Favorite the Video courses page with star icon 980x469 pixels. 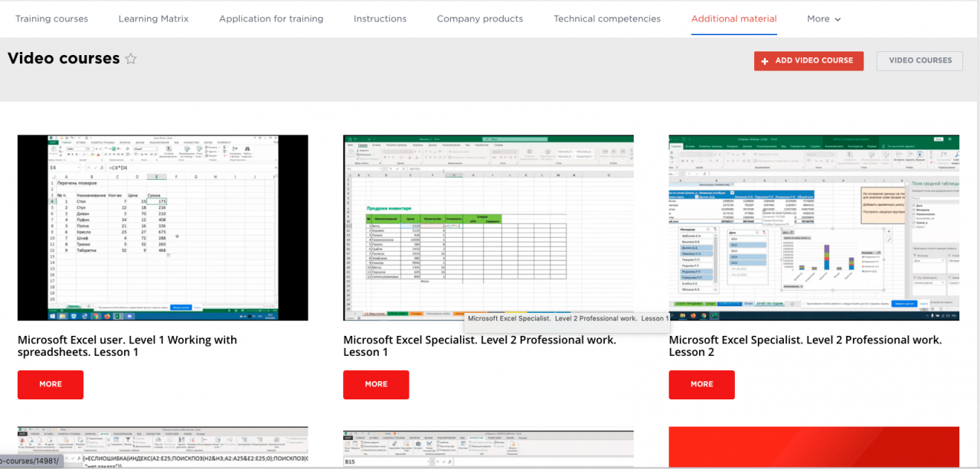click(131, 59)
